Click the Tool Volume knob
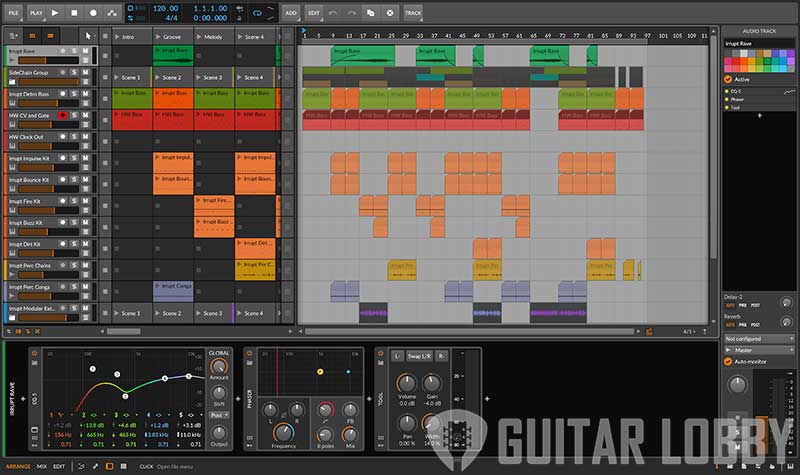Screen dimensions: 800x475 click(407, 383)
